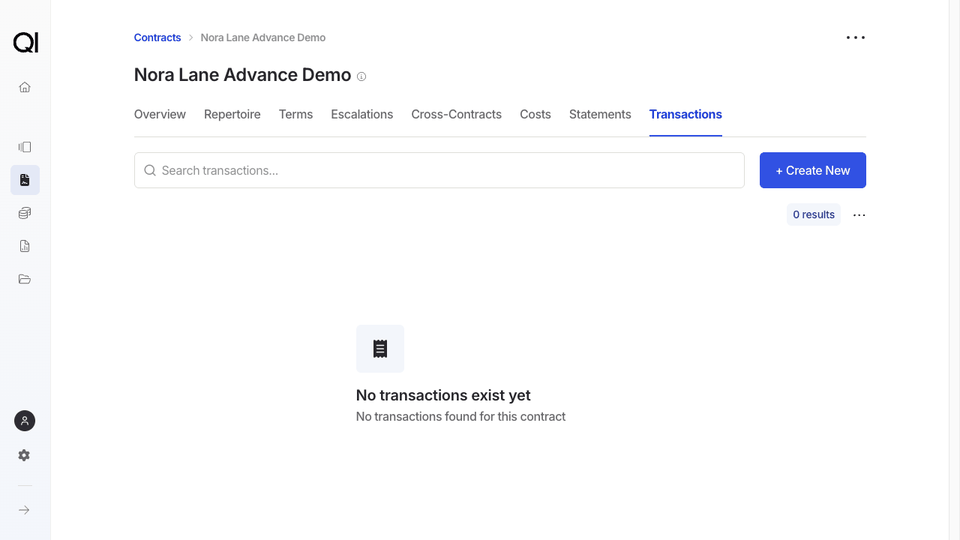Switch to the Repertoire tab
The image size is (960, 540).
tap(232, 114)
